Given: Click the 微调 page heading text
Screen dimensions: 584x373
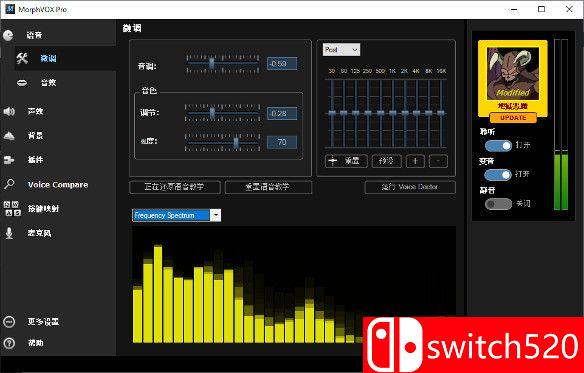Looking at the screenshot, I should tap(132, 28).
